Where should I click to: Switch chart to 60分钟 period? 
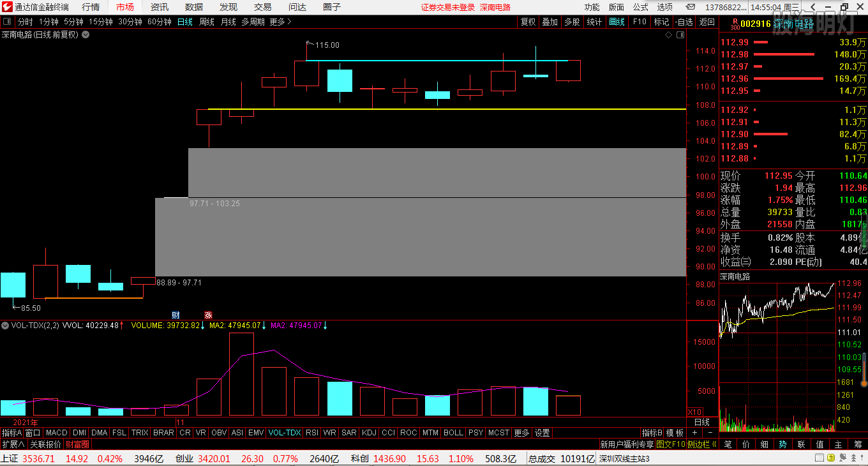pyautogui.click(x=160, y=21)
